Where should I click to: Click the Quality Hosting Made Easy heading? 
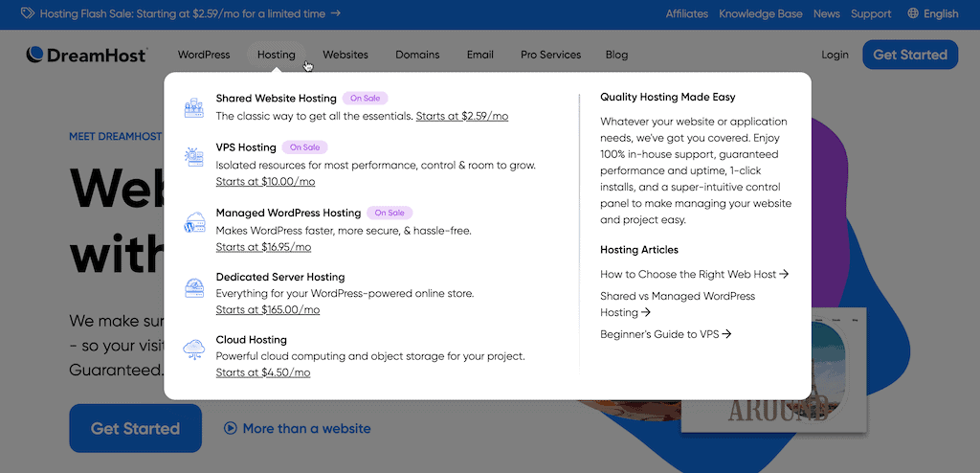point(667,97)
